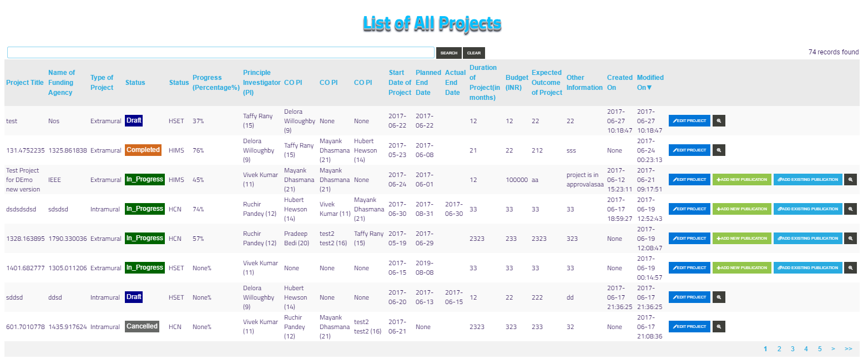Click funding agency 'IEEE' cell
The image size is (868, 359).
click(54, 180)
